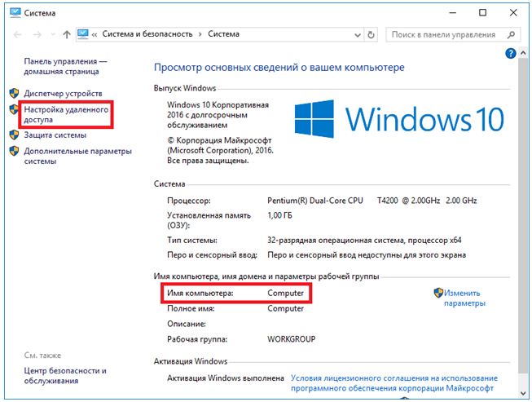Click 'Система' window title icon

point(15,13)
